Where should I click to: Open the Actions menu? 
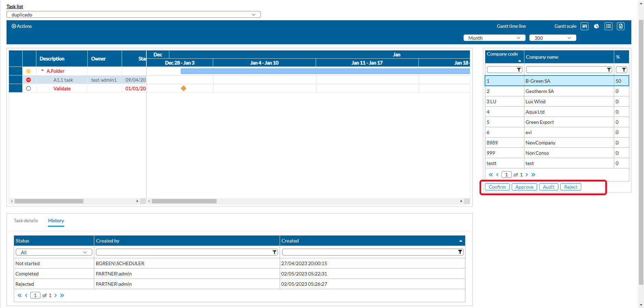point(22,26)
